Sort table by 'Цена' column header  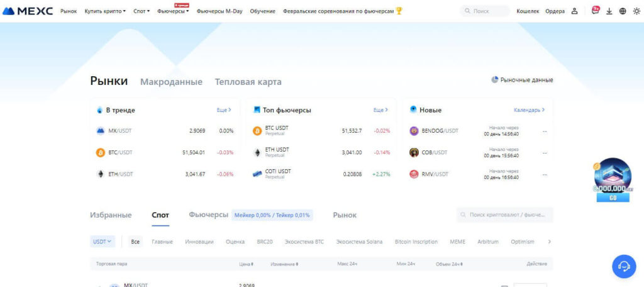(x=246, y=264)
